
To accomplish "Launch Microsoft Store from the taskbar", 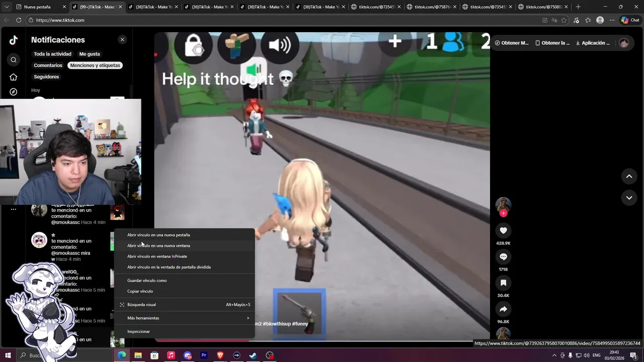I will click(154, 355).
